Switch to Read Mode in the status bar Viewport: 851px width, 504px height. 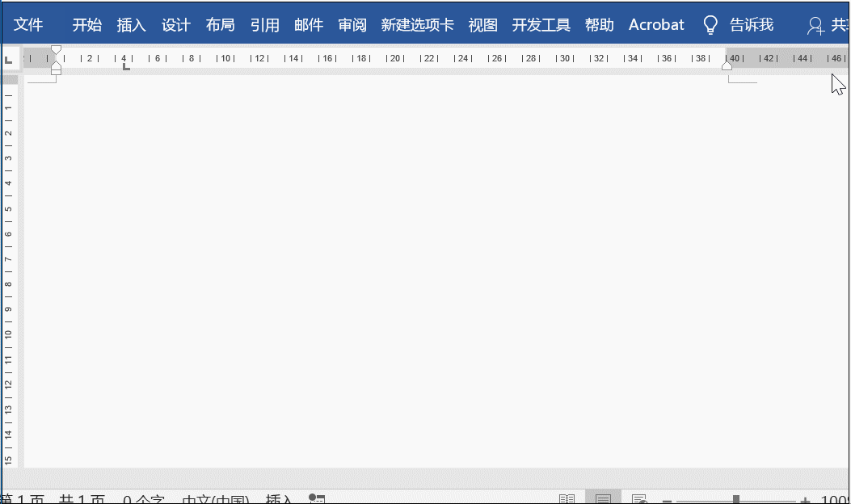point(568,498)
